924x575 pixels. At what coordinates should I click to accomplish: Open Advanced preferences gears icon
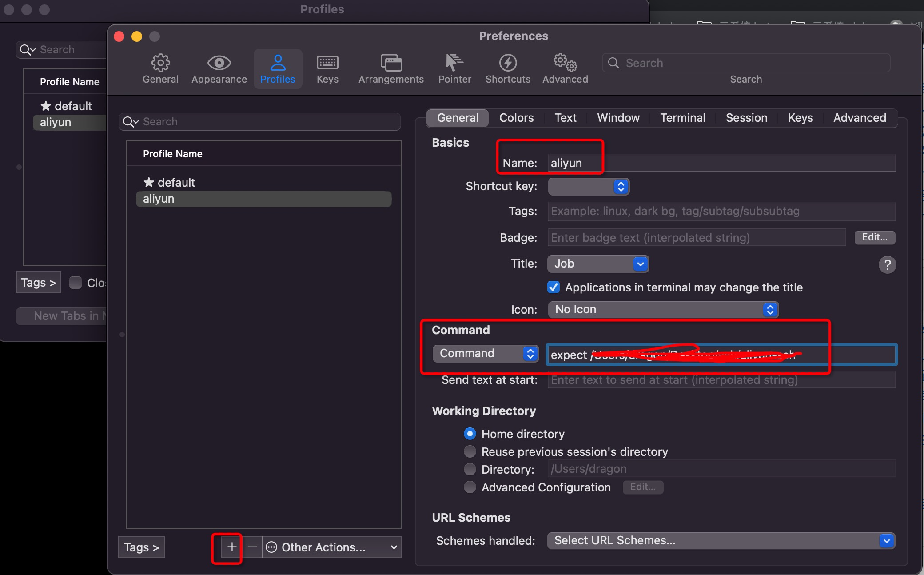(x=565, y=64)
